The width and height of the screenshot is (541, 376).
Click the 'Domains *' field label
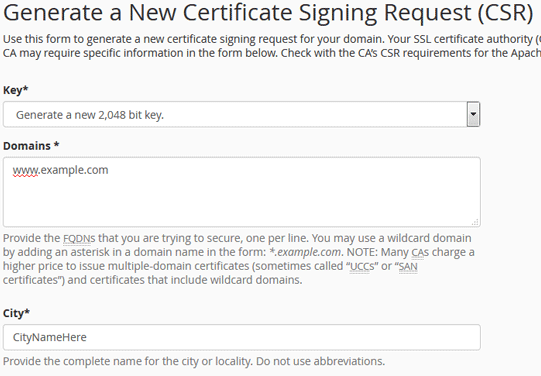coord(31,146)
